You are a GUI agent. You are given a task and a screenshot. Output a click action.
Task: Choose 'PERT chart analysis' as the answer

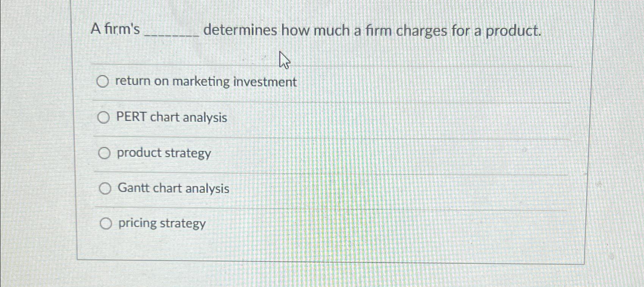103,118
